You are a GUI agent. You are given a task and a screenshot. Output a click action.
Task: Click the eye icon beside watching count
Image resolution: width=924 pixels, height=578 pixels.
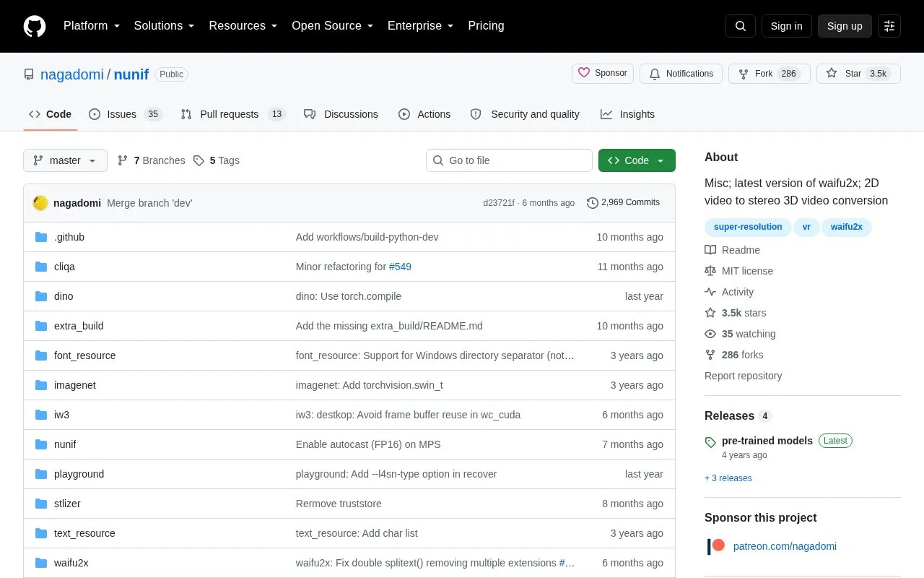[710, 334]
